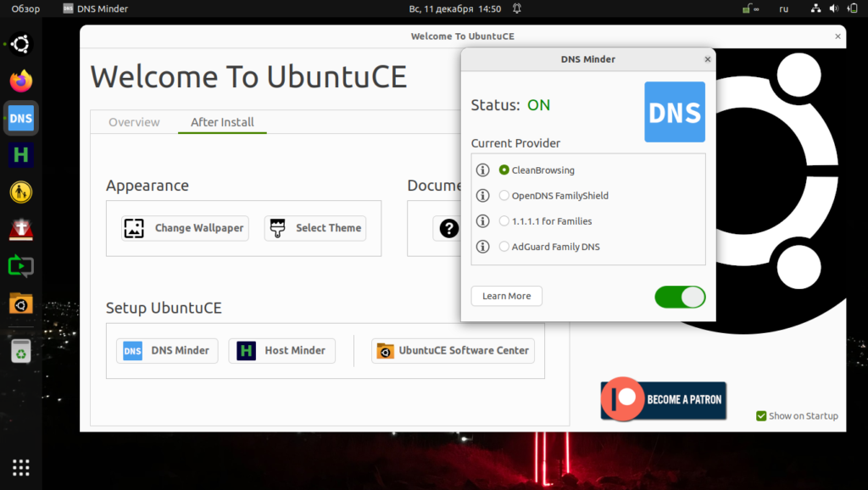
Task: Select OpenDNS FamilyShield provider
Action: click(503, 195)
